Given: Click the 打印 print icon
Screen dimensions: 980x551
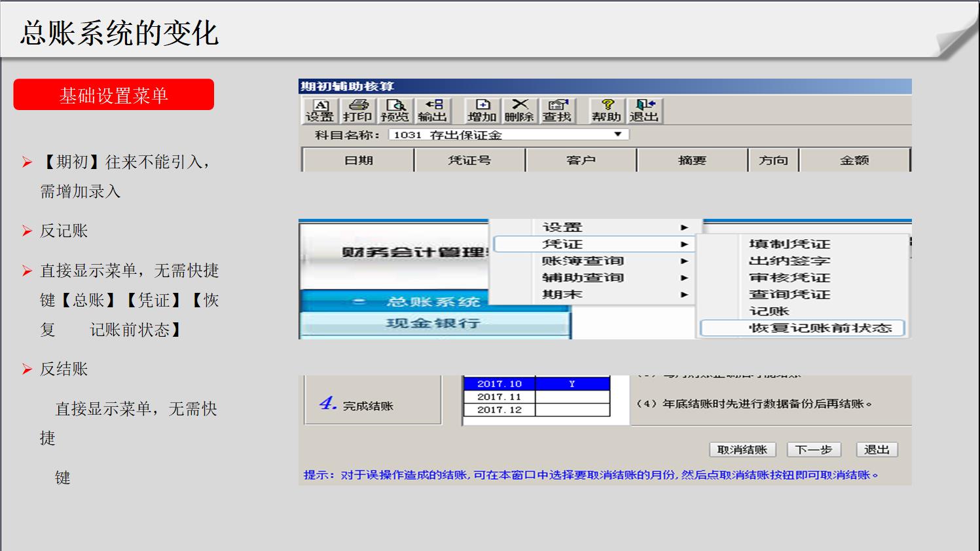Looking at the screenshot, I should pyautogui.click(x=357, y=111).
